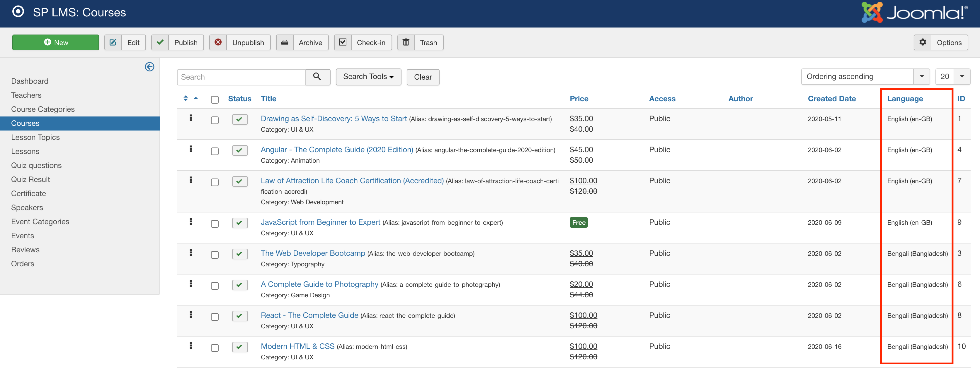Click the Archive box icon

[x=285, y=42]
